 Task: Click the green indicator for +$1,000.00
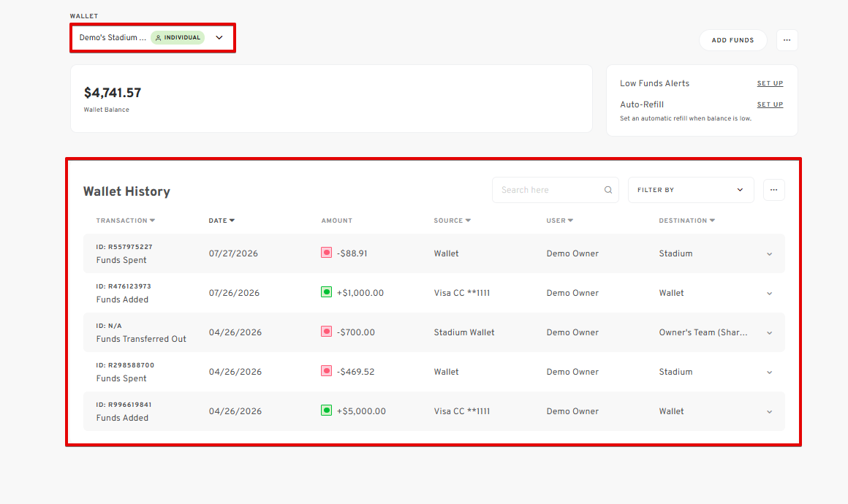pos(326,292)
